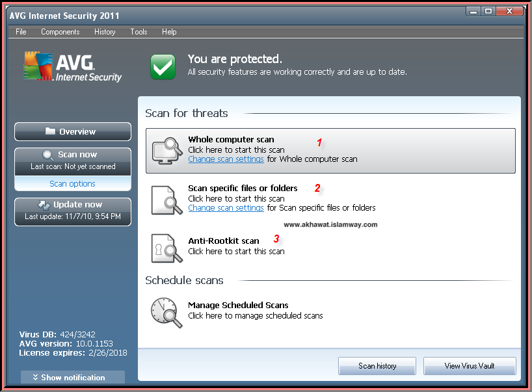Click the AVG version: 10.0.1153 text

[66, 343]
